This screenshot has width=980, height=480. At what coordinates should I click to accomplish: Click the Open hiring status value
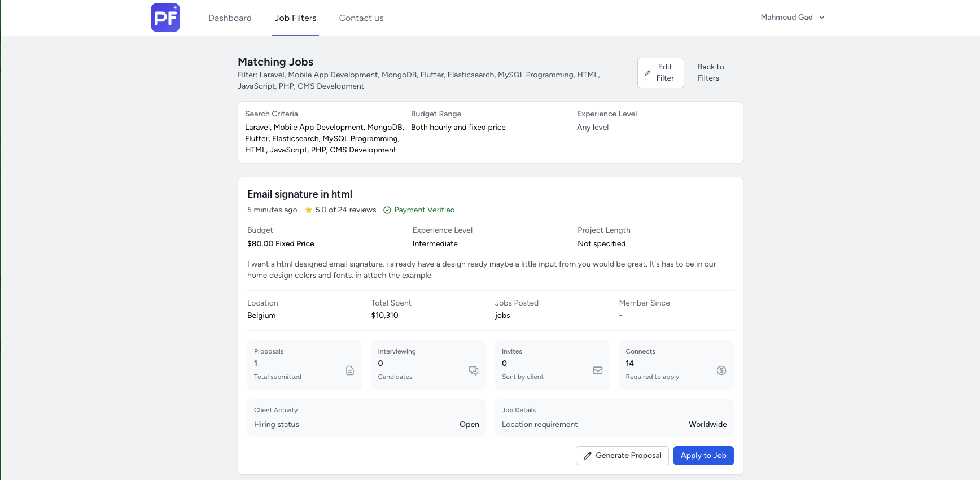click(x=469, y=425)
